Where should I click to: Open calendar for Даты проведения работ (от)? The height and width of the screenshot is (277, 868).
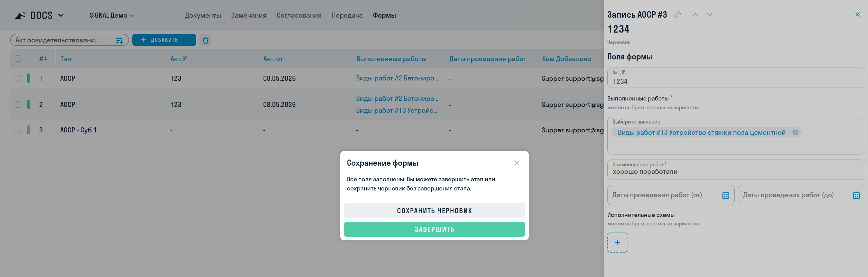[726, 196]
